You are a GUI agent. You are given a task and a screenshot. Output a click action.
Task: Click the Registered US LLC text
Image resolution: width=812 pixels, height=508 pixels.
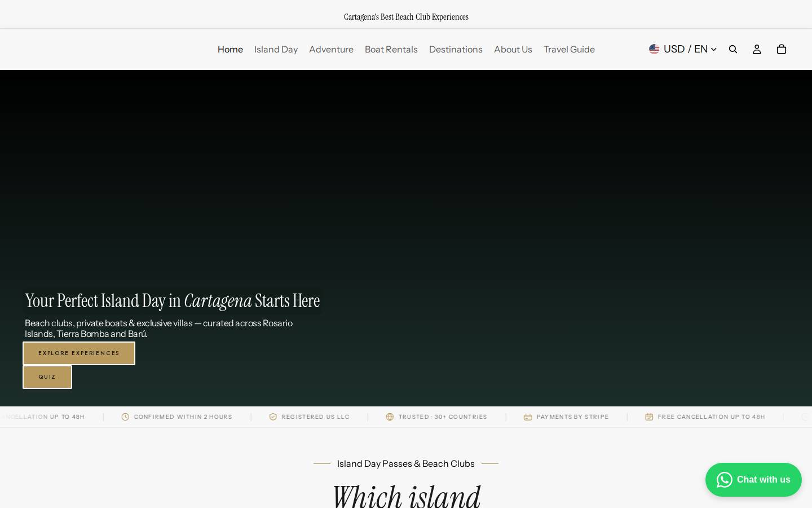click(316, 417)
